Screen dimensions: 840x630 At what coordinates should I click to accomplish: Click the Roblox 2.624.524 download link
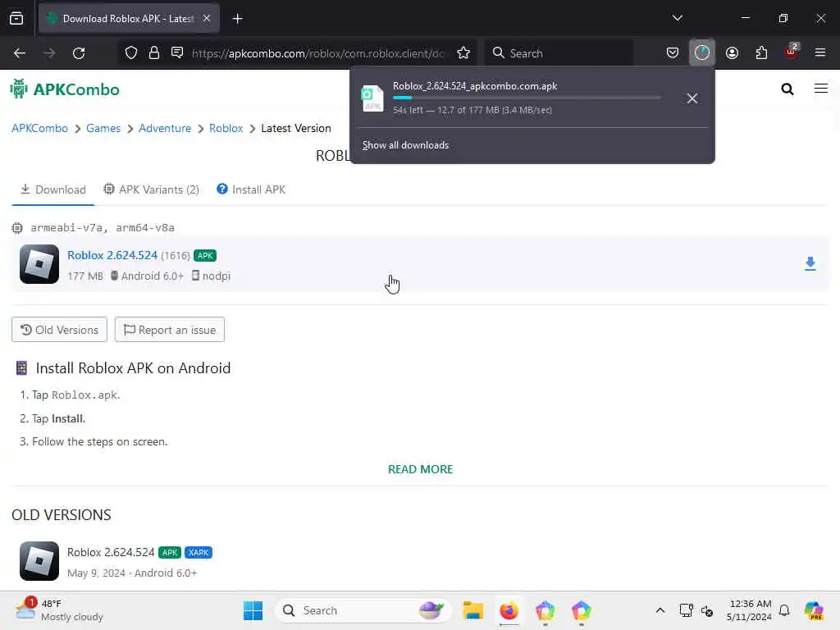coord(112,256)
